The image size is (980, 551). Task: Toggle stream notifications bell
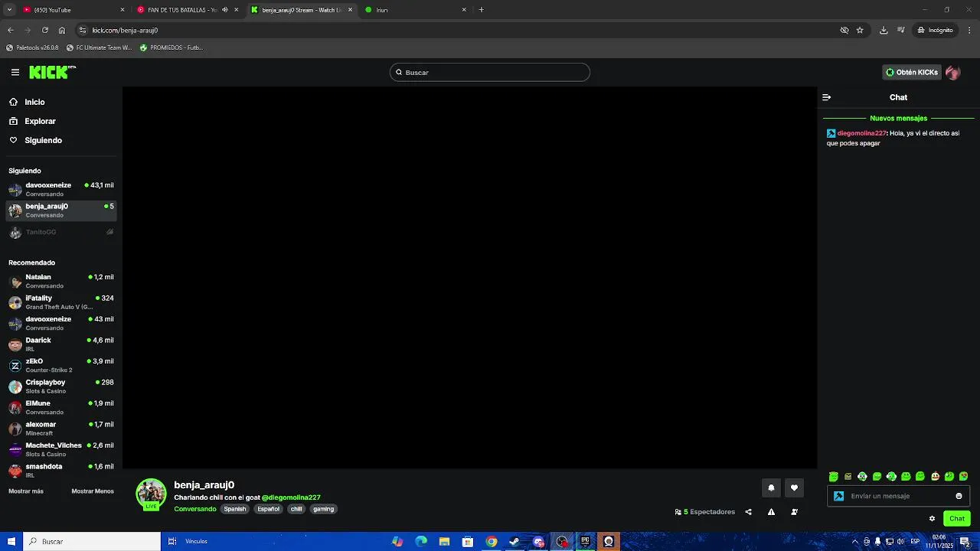click(x=771, y=487)
